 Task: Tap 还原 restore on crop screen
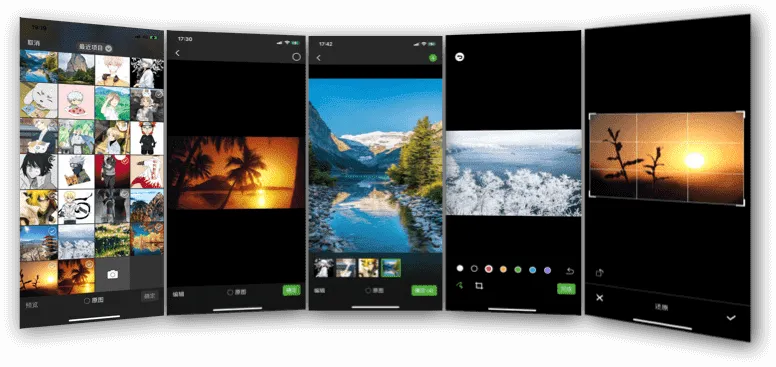pyautogui.click(x=662, y=307)
